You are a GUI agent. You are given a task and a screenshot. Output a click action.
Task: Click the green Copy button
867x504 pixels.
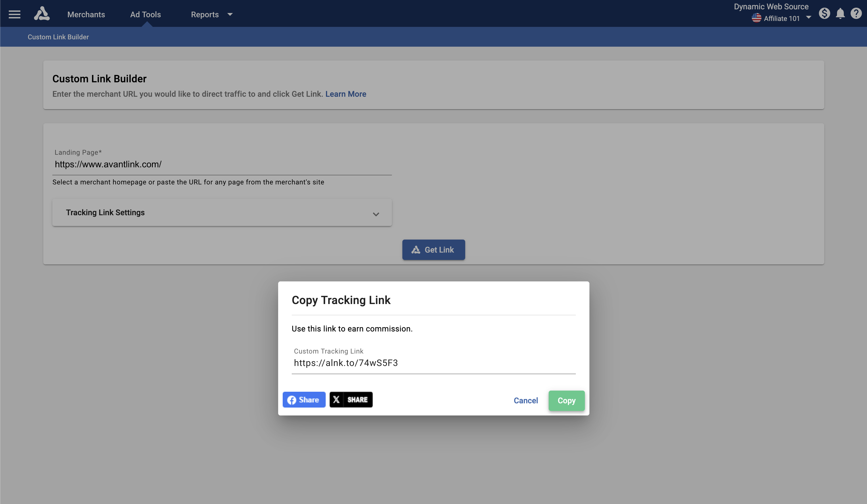(x=566, y=400)
